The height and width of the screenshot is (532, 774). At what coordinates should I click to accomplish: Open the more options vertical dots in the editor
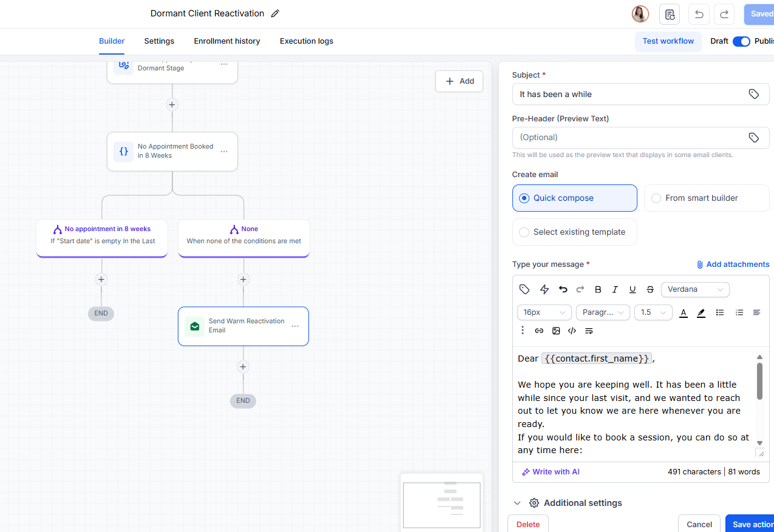523,330
